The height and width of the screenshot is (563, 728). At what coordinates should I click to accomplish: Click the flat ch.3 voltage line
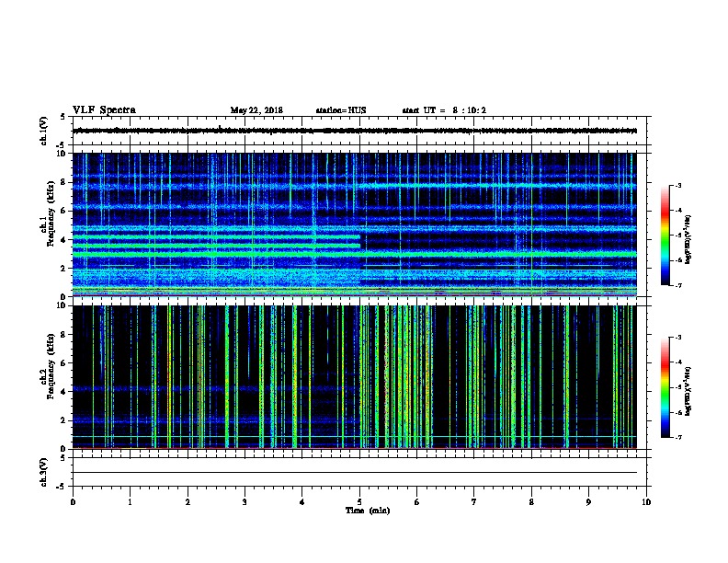point(355,473)
